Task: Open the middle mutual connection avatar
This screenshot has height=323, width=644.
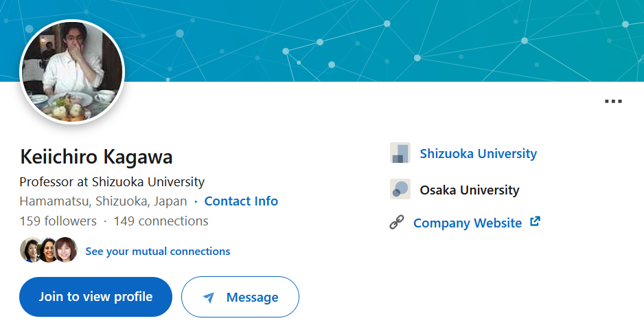Action: tap(47, 250)
